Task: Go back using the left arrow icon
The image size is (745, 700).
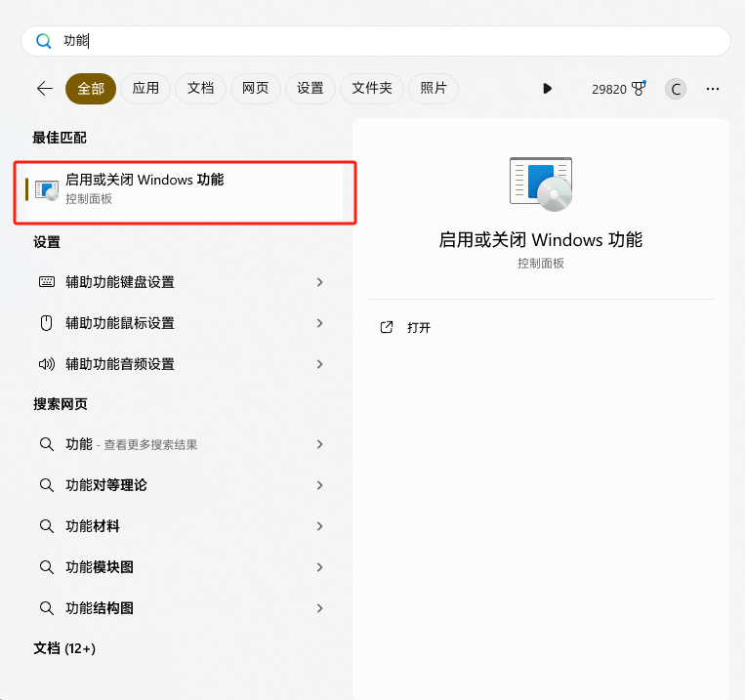Action: tap(45, 89)
